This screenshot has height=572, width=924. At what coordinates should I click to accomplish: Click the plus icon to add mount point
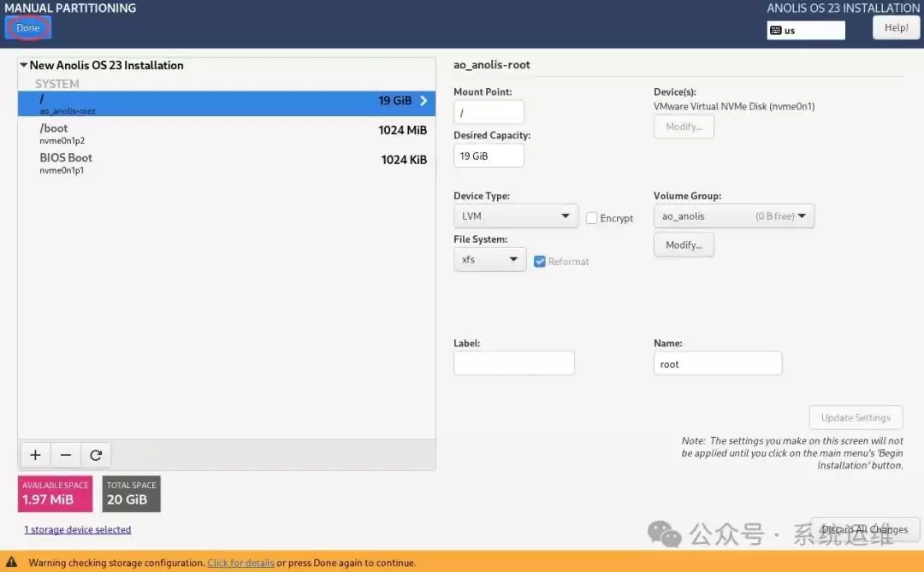click(x=35, y=455)
